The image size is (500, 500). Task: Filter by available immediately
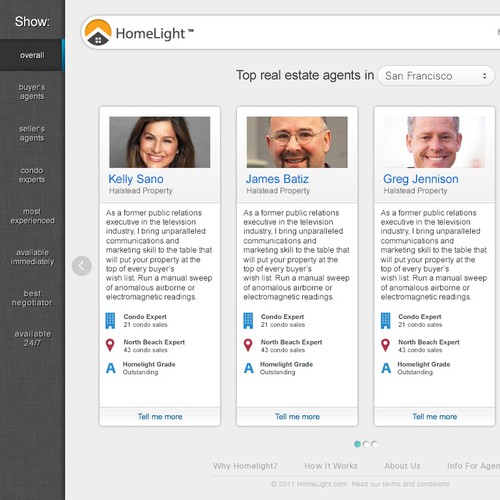[x=32, y=257]
